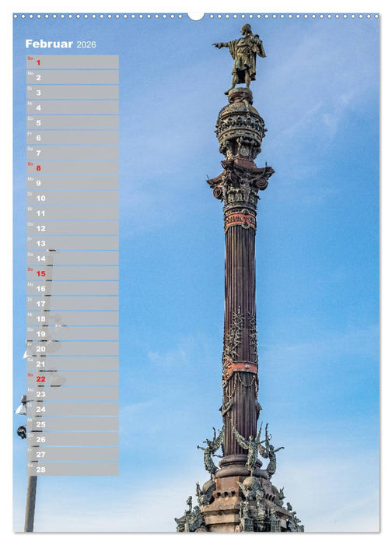Screen dimensions: 392x545
Task: Select the date row 18
Action: 72,318
